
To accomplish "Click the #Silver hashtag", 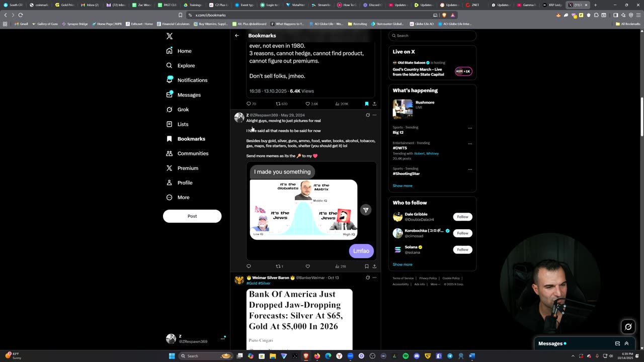I will coord(264,283).
